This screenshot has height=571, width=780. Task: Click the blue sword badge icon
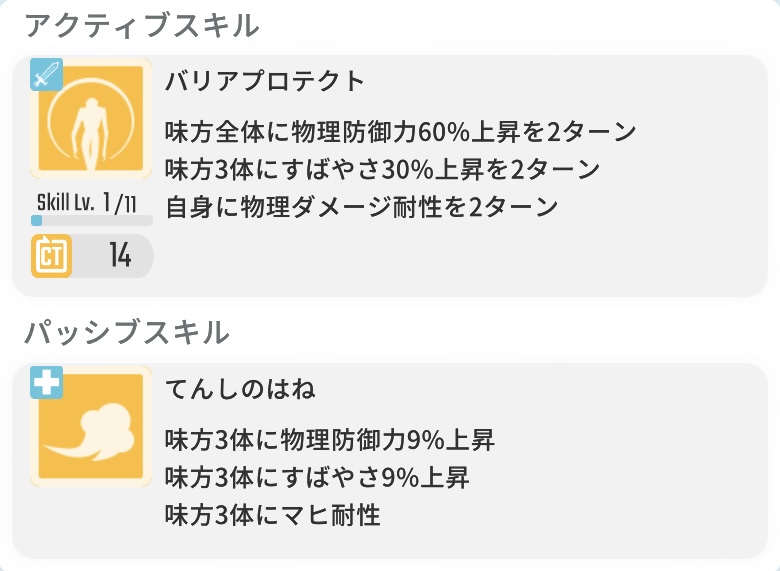[46, 75]
